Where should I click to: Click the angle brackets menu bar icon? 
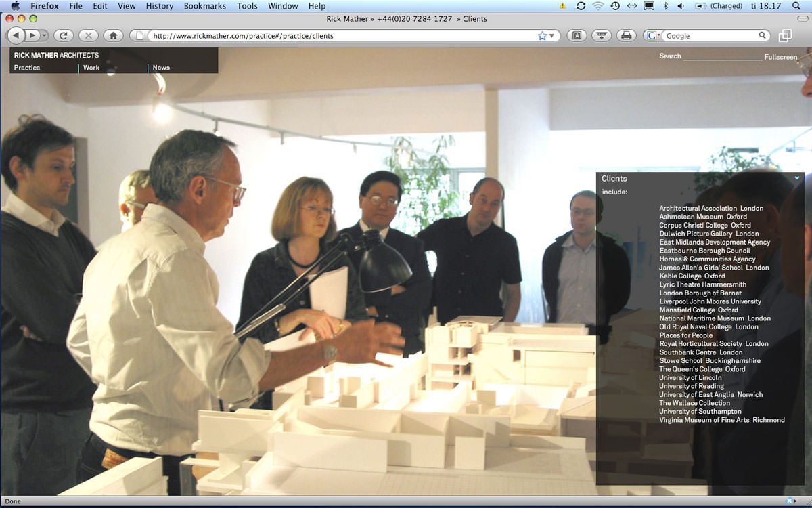click(631, 6)
